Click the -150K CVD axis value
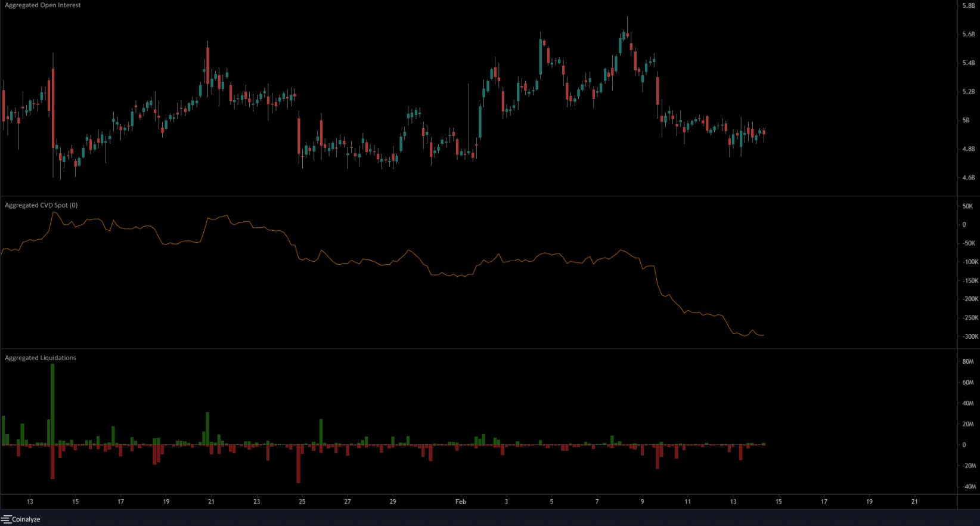980x526 pixels. (970, 281)
